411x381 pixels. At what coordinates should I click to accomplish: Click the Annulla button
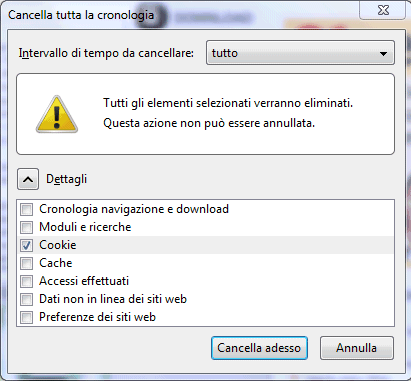[357, 348]
